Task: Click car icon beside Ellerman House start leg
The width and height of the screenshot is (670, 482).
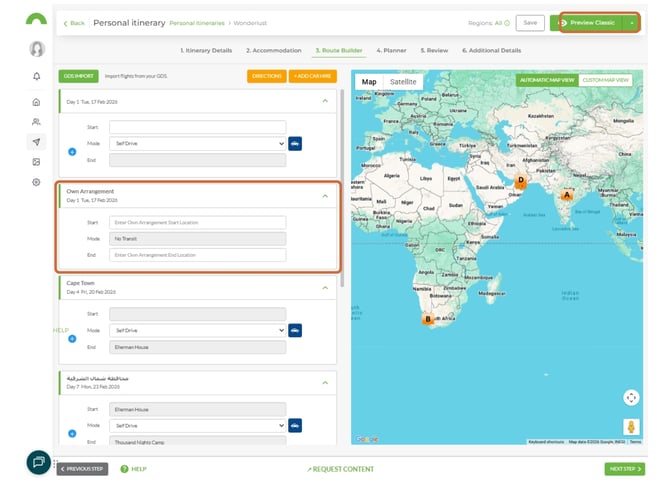Action: coord(295,425)
